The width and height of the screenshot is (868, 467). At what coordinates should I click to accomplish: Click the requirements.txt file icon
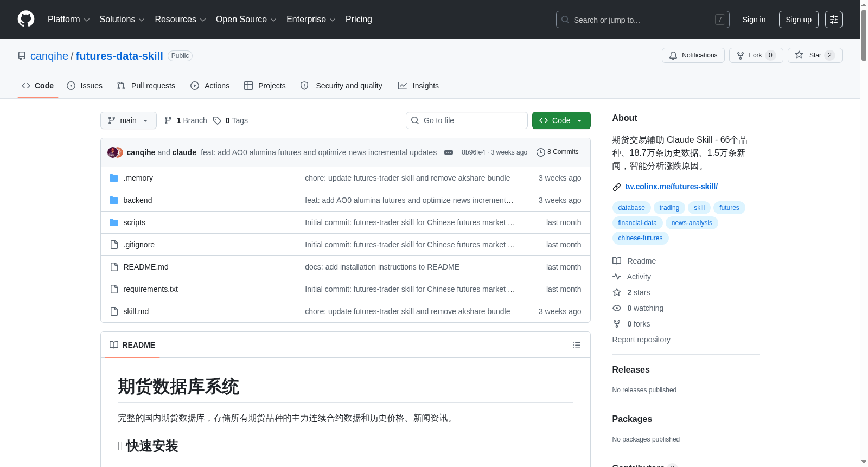(114, 289)
